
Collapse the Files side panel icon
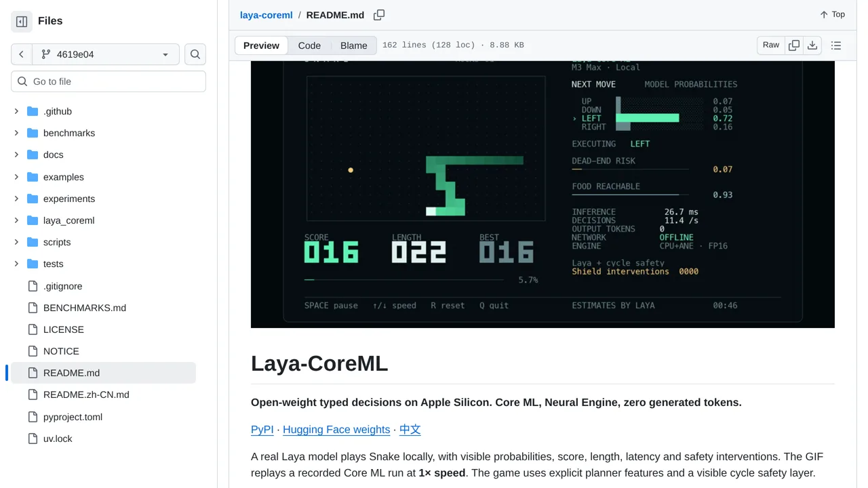point(22,21)
